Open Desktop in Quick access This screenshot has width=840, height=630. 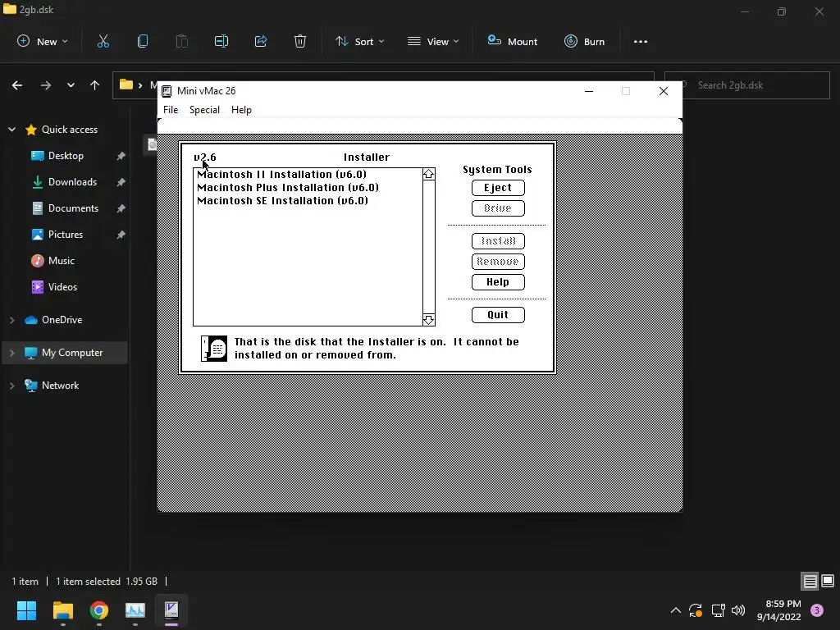[x=66, y=155]
